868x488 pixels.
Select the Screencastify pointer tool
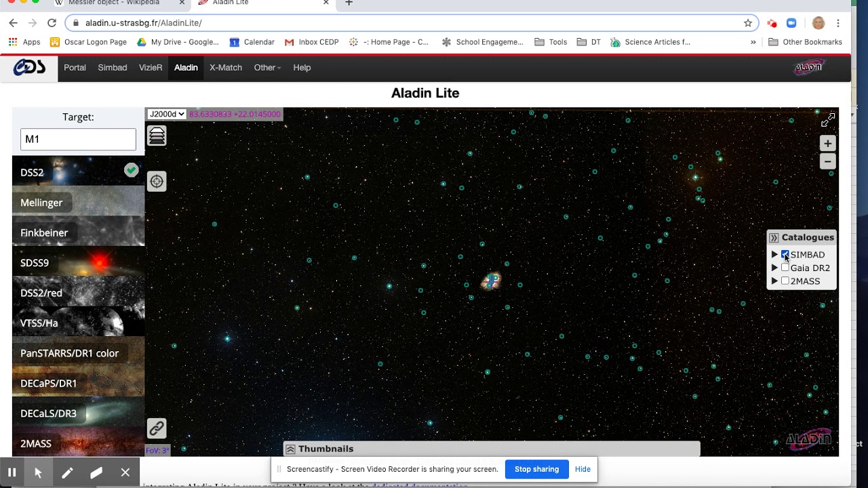click(38, 472)
